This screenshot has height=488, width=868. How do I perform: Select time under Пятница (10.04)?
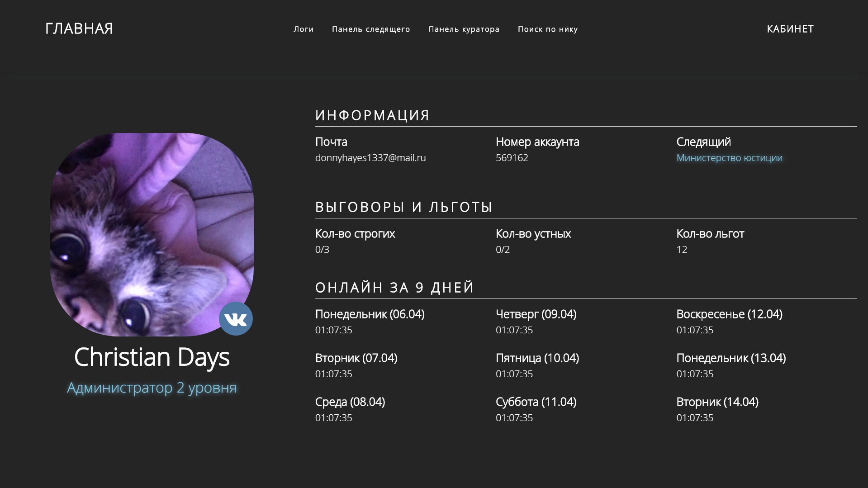click(x=514, y=374)
